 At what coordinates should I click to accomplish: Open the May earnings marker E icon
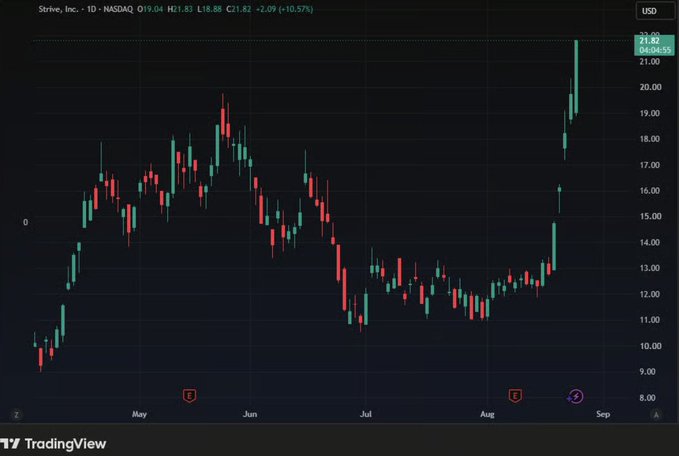click(189, 395)
